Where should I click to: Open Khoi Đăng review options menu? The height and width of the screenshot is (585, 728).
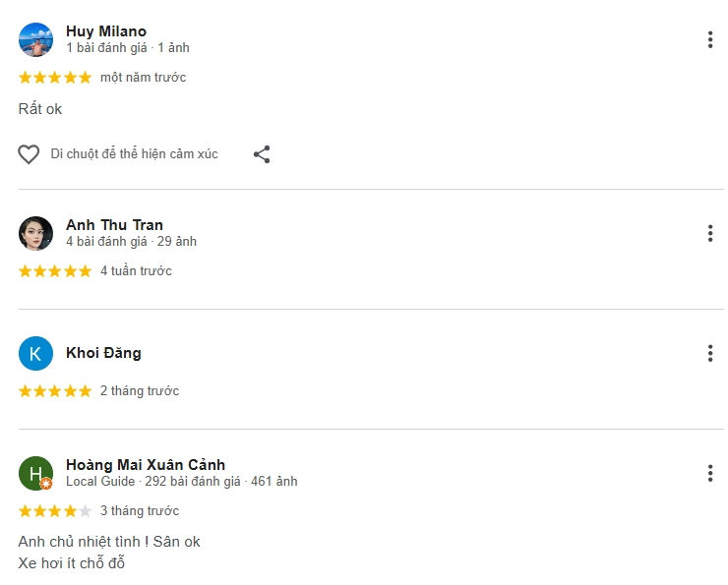709,353
